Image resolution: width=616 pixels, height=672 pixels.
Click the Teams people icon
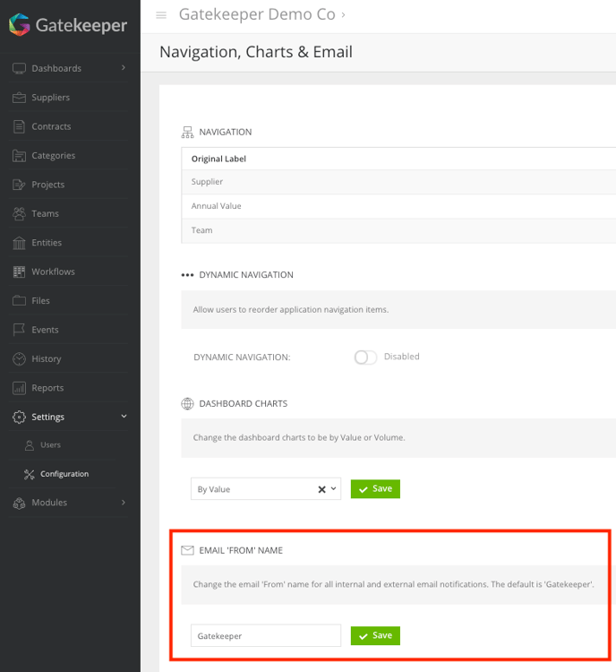tap(19, 213)
